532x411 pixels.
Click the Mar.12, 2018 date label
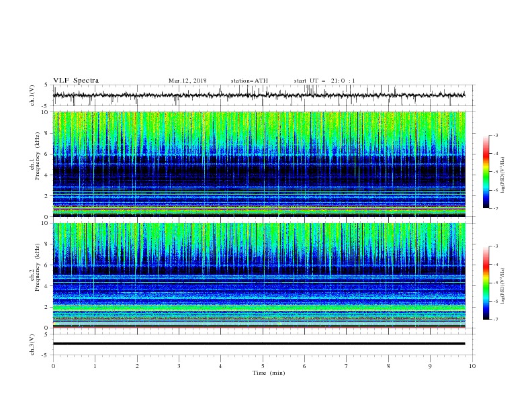point(187,81)
